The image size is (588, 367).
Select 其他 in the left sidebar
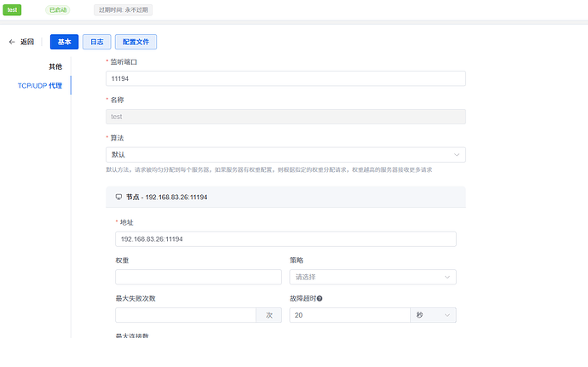click(x=55, y=66)
